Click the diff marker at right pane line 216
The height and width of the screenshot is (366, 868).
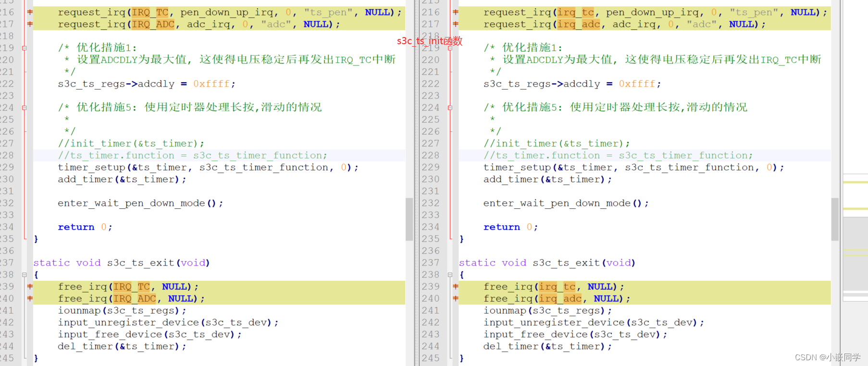[456, 12]
